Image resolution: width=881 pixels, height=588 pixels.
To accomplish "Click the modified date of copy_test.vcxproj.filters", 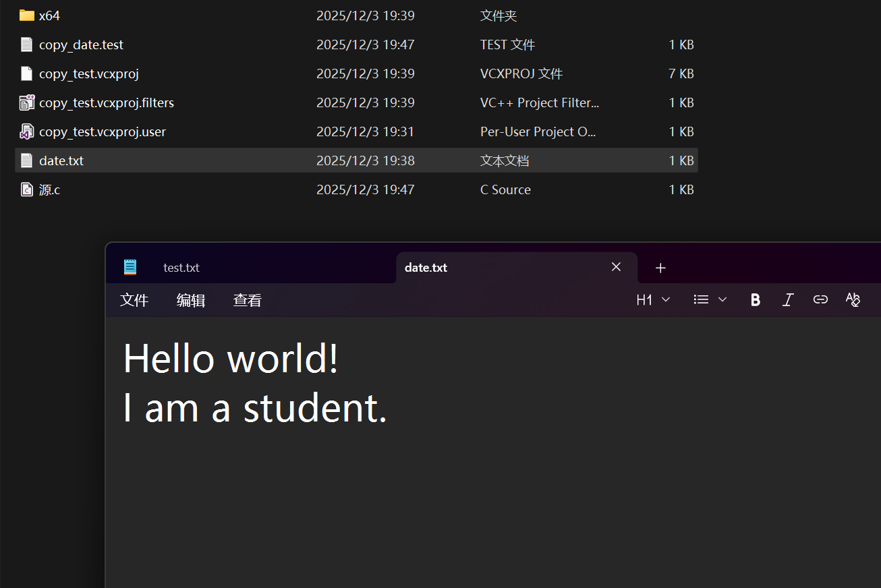I will [366, 102].
